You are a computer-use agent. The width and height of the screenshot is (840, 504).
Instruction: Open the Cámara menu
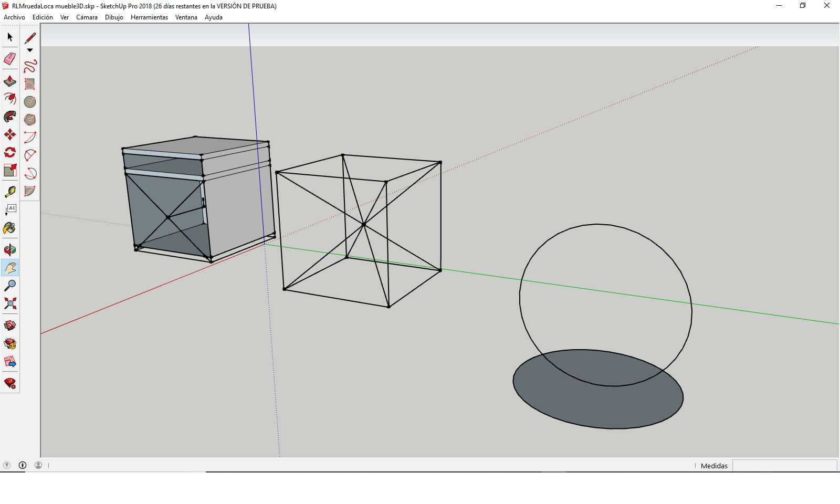click(87, 17)
